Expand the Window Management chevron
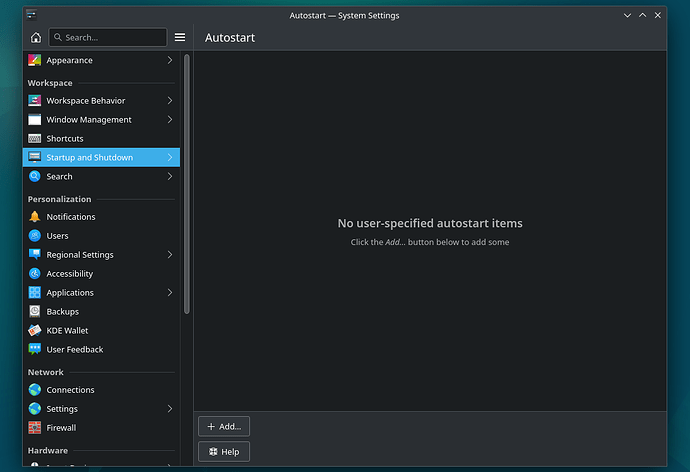The image size is (690, 472). (170, 120)
